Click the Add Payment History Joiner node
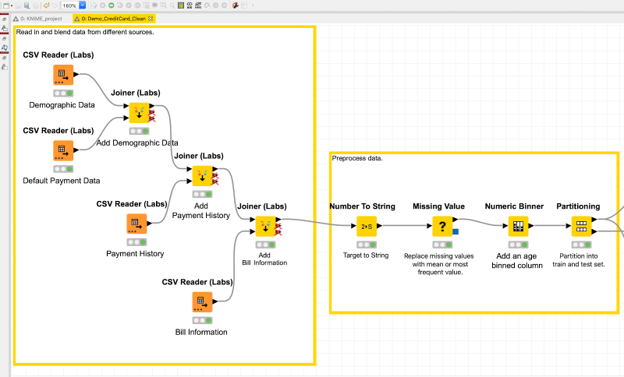Viewport: 624px width, 377px height. 202,176
